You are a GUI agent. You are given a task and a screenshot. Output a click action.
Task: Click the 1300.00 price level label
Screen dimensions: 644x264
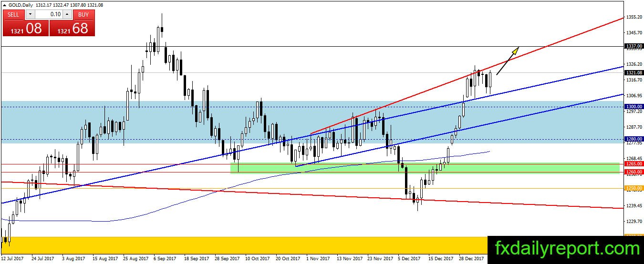(x=634, y=106)
